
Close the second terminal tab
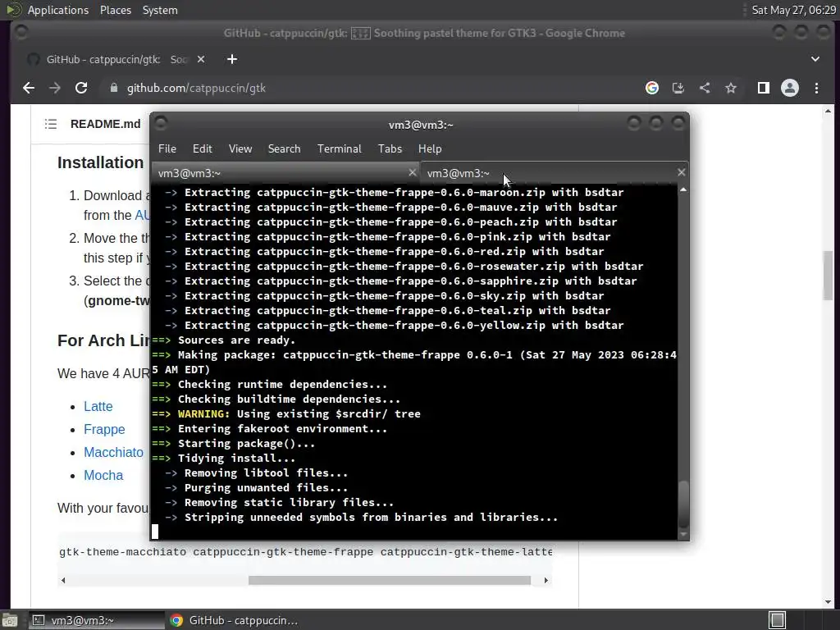[x=681, y=172]
